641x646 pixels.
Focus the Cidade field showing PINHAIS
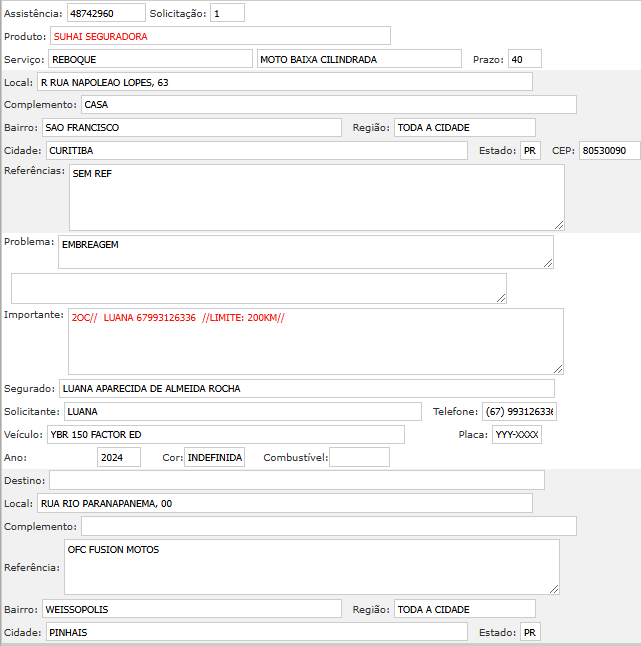coord(256,632)
